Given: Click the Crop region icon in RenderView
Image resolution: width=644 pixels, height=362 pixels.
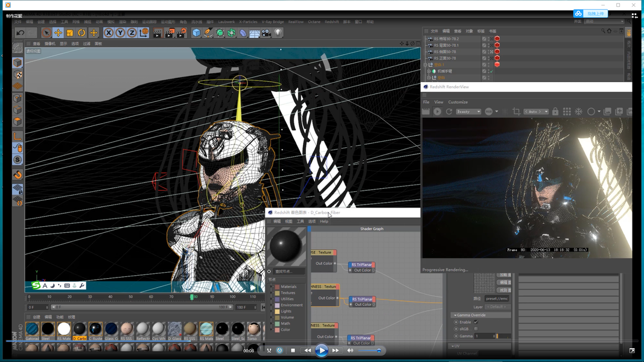Looking at the screenshot, I should (x=516, y=111).
